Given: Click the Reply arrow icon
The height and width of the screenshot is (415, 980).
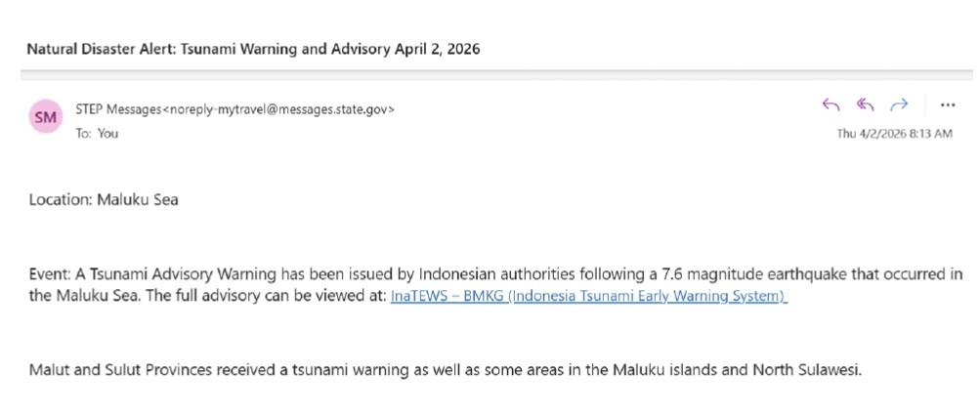Looking at the screenshot, I should click(831, 105).
